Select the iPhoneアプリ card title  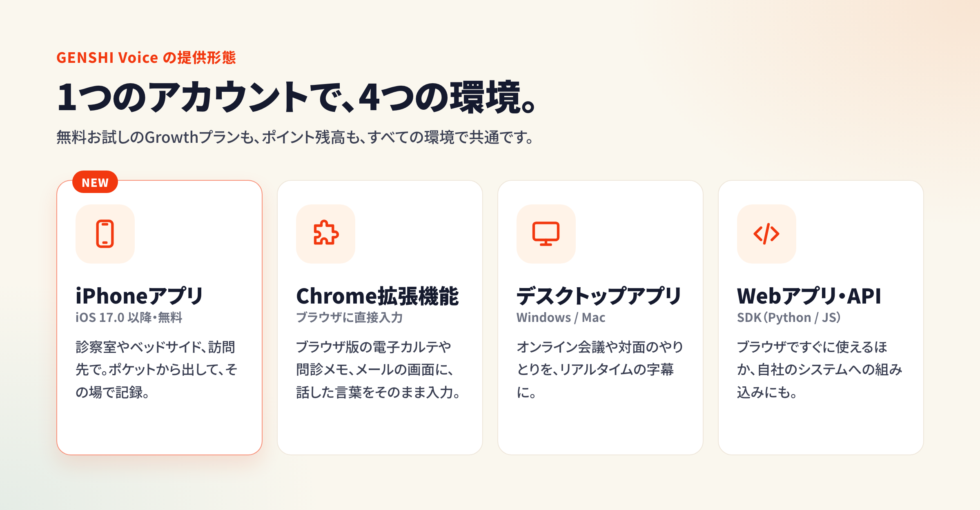click(x=139, y=296)
